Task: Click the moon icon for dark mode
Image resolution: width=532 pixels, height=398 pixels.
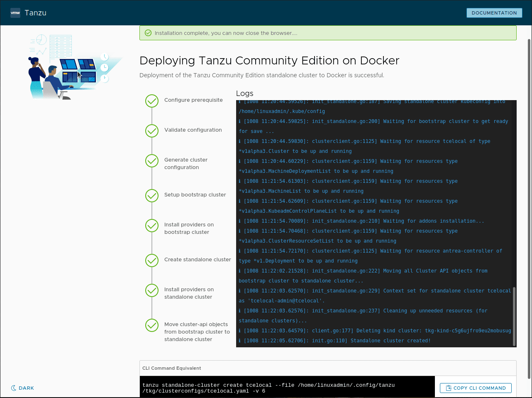Action: [14, 388]
